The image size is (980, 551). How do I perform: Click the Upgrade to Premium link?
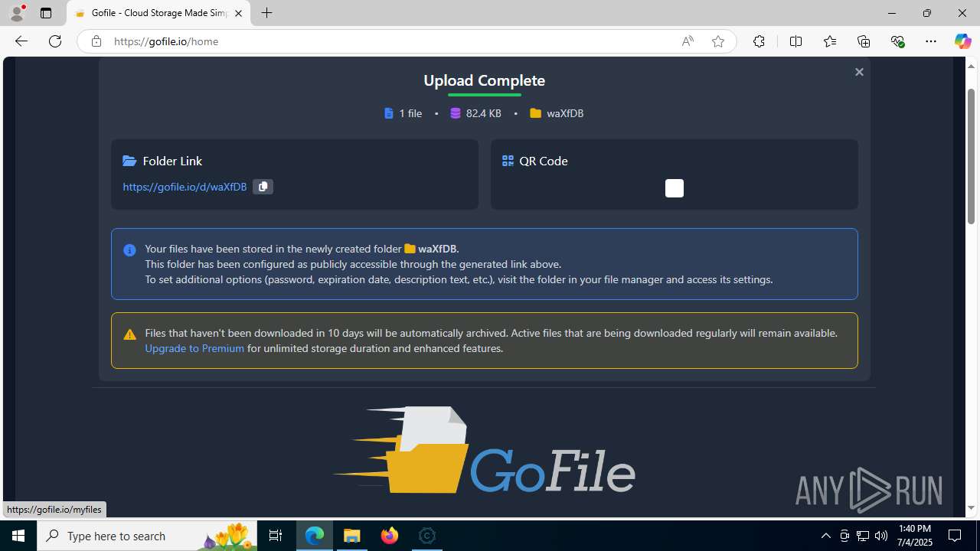tap(194, 348)
